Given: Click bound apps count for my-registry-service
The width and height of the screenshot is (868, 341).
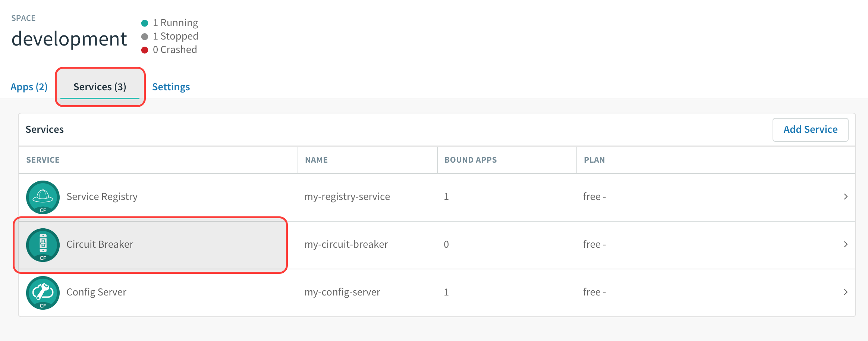Looking at the screenshot, I should [446, 197].
